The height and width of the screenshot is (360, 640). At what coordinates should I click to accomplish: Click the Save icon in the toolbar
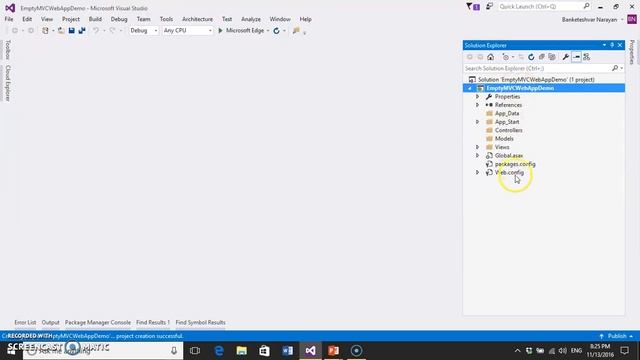tap(71, 31)
